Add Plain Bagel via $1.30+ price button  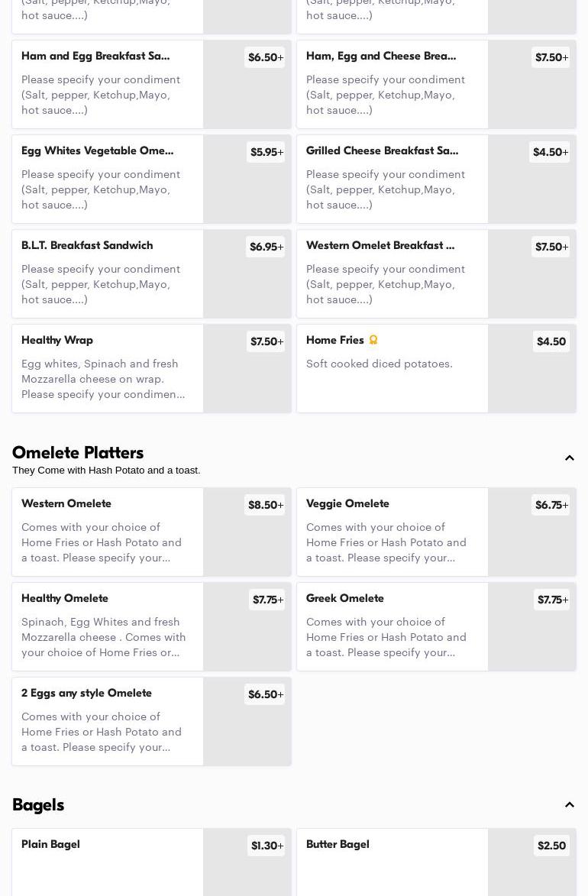tap(267, 846)
